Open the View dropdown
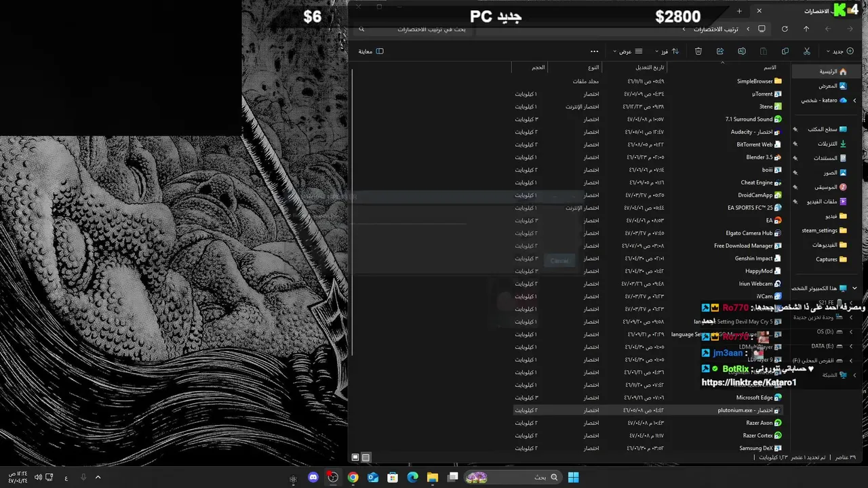The width and height of the screenshot is (868, 488). (x=628, y=52)
